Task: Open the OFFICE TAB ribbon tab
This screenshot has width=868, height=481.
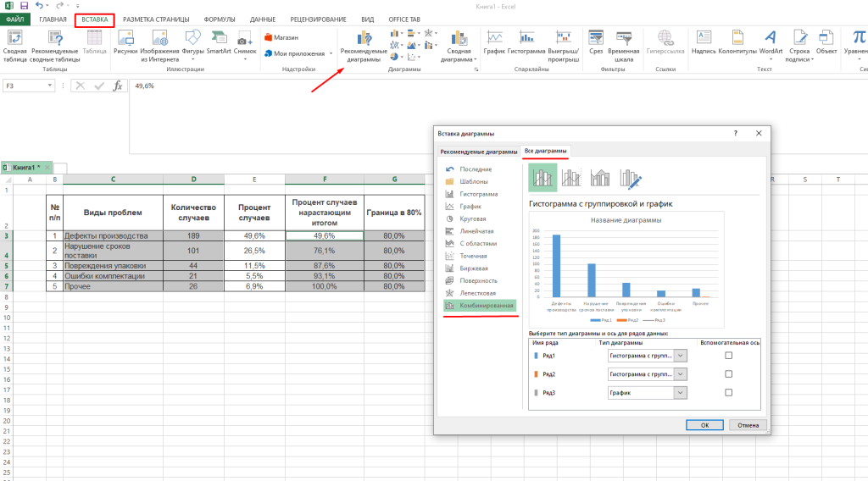Action: [404, 19]
